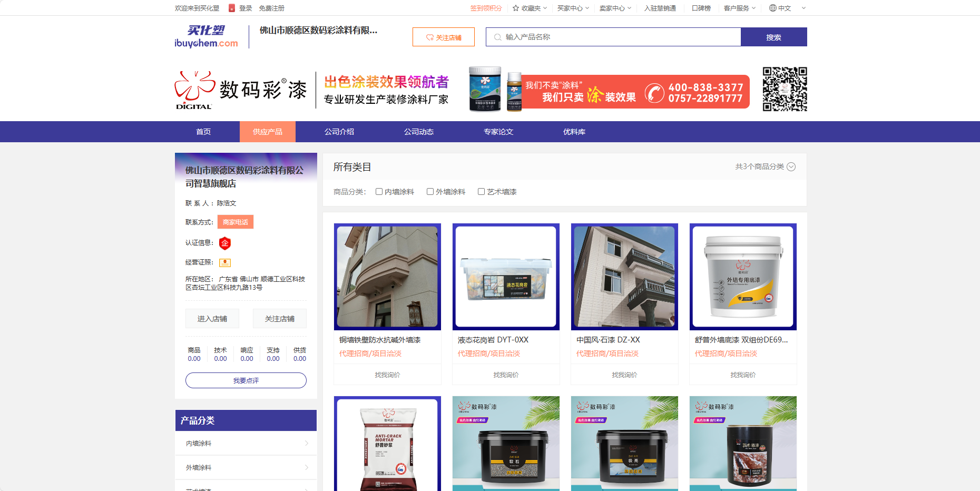Click 找我询价 under 铜墙铁壁防水抗碱外墙漆
Screen dimensions: 980x491
(x=387, y=375)
